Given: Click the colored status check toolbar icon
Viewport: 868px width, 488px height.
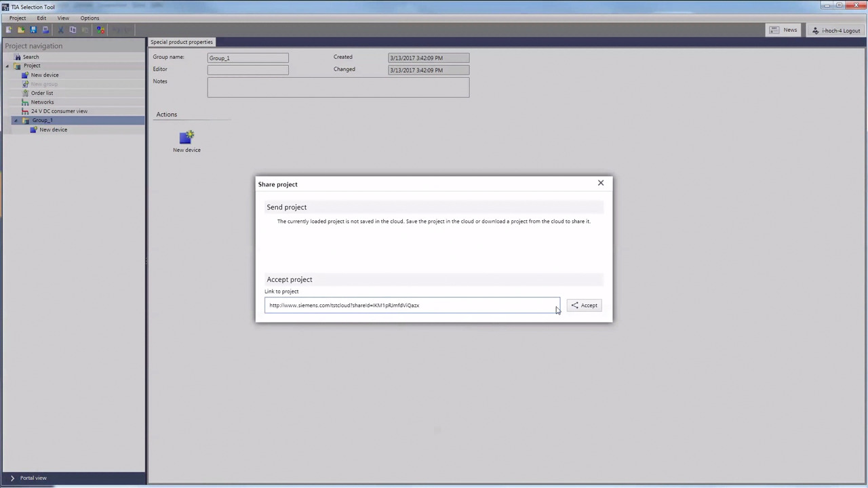Looking at the screenshot, I should (x=100, y=30).
